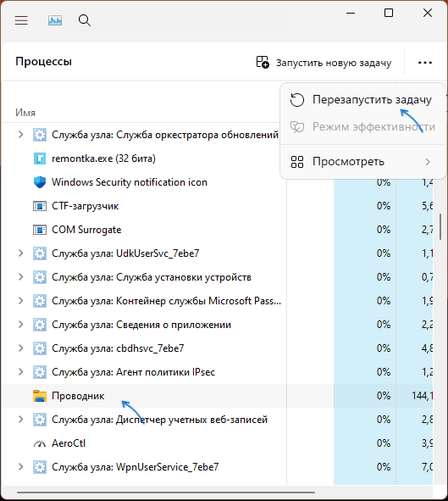The height and width of the screenshot is (501, 448).
Task: Expand Агент политики IPsec service group
Action: click(20, 372)
